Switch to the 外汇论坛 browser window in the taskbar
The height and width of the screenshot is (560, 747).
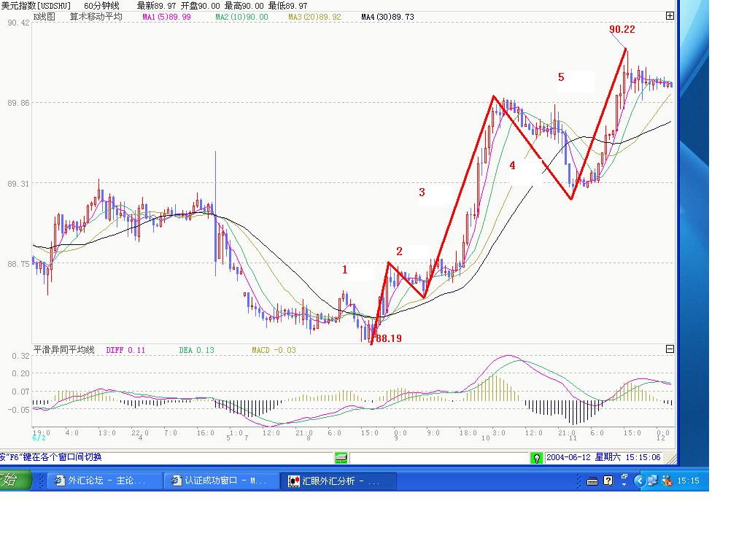point(105,481)
